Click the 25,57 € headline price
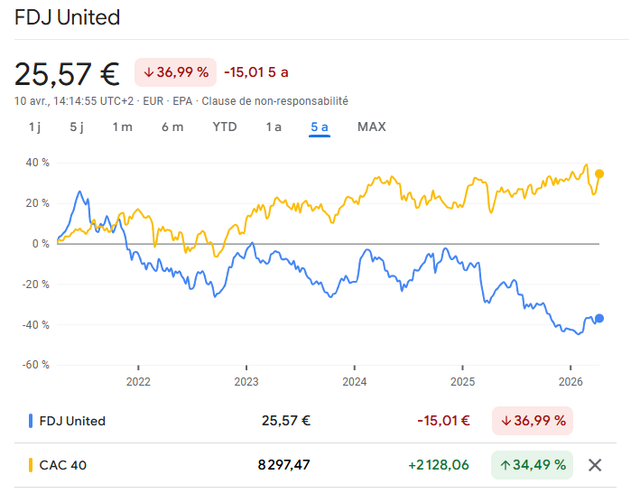Image resolution: width=640 pixels, height=495 pixels. [x=67, y=74]
